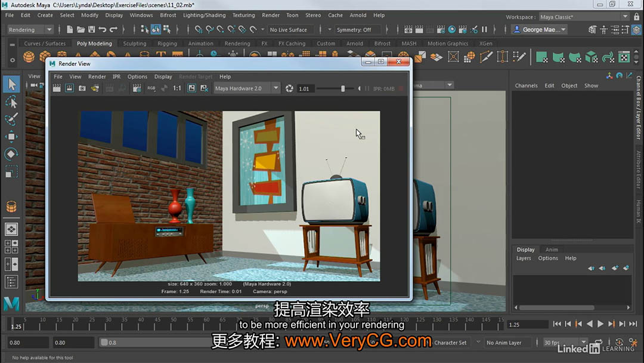
Task: Toggle Select by Hierarchy mode
Action: coord(144,30)
